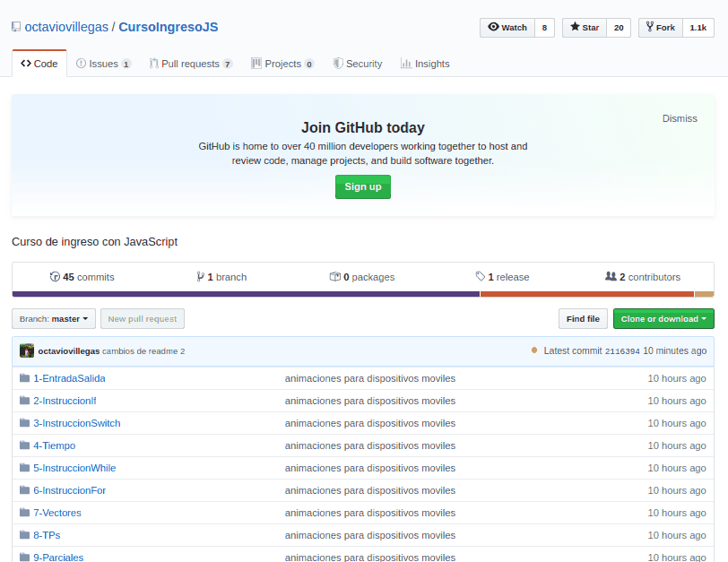Click the green Sign up button
The image size is (728, 562).
point(363,186)
